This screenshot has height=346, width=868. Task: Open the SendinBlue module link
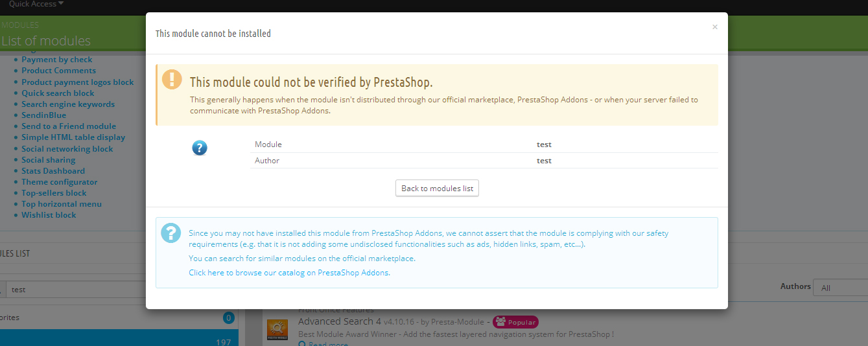(43, 115)
